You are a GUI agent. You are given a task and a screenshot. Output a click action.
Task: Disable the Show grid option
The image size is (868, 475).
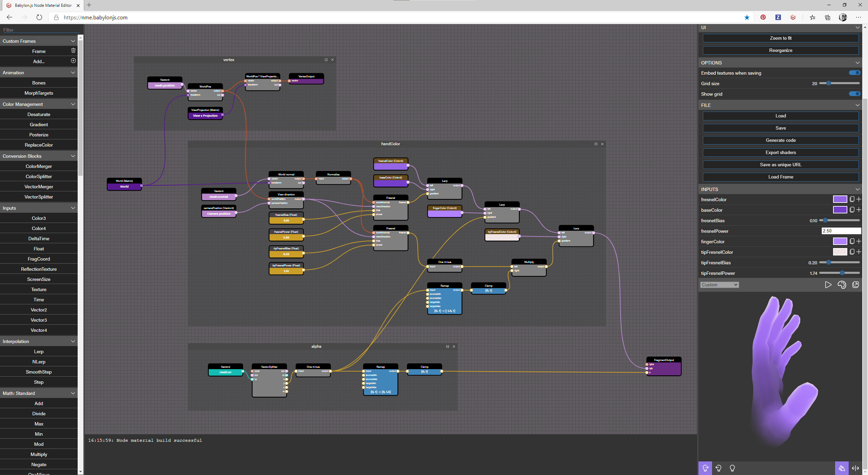click(x=854, y=94)
